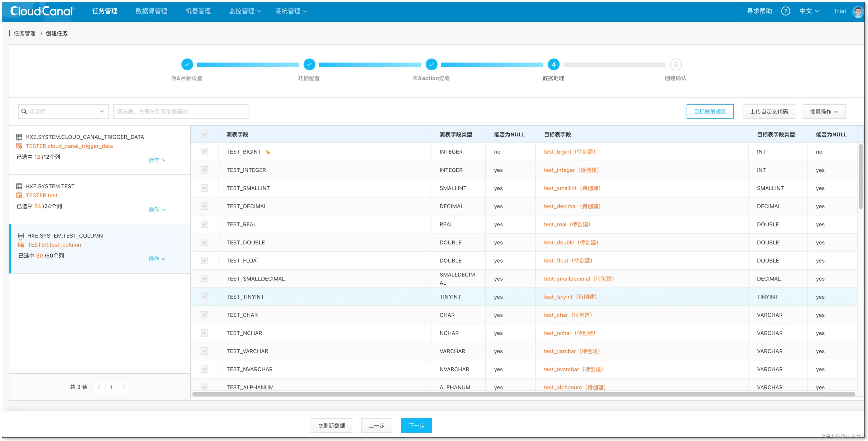Toggle the TEST_VARCHAR row checkbox
The image size is (868, 441).
(205, 351)
